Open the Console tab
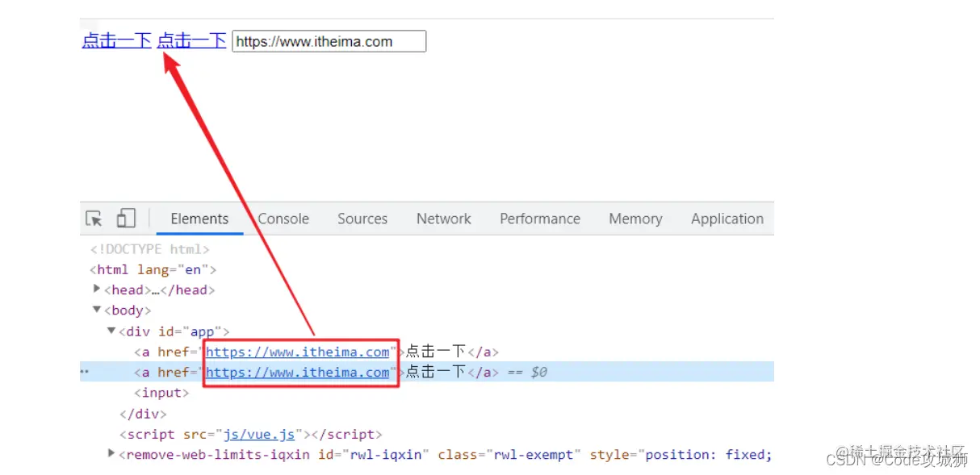 (x=283, y=219)
